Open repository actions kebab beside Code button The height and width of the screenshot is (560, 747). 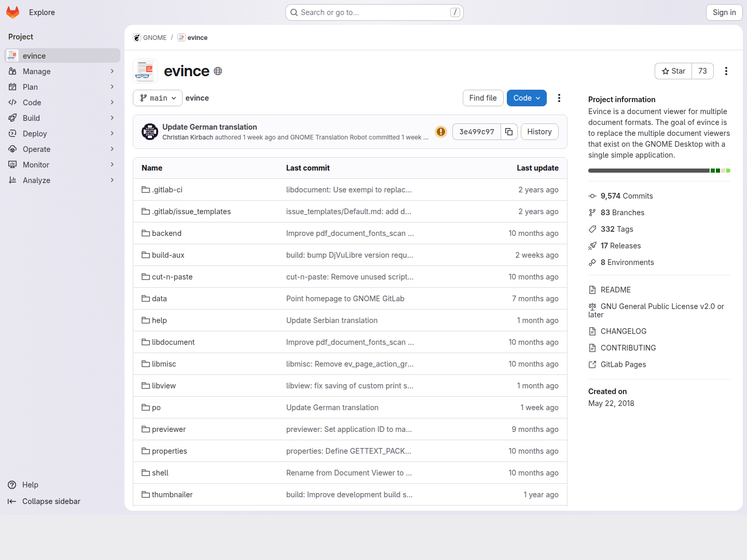click(559, 98)
